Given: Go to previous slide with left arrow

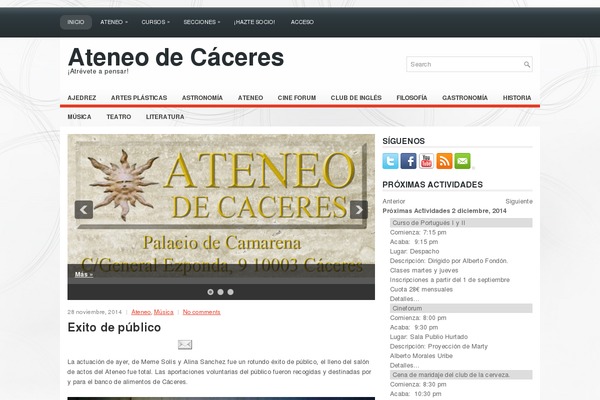Looking at the screenshot, I should (84, 210).
